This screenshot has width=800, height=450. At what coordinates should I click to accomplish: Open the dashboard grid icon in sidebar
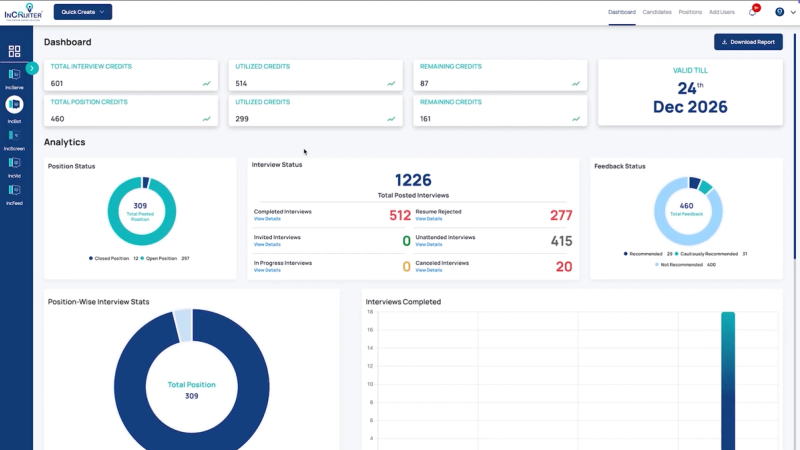tap(14, 51)
